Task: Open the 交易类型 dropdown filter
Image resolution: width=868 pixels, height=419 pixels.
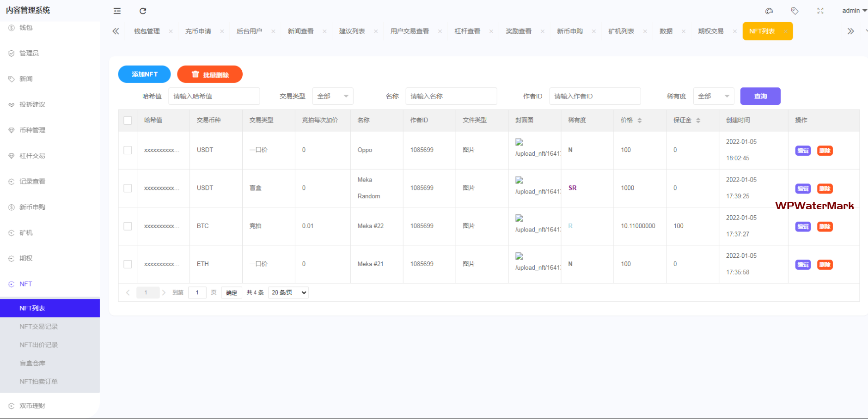Action: point(333,96)
